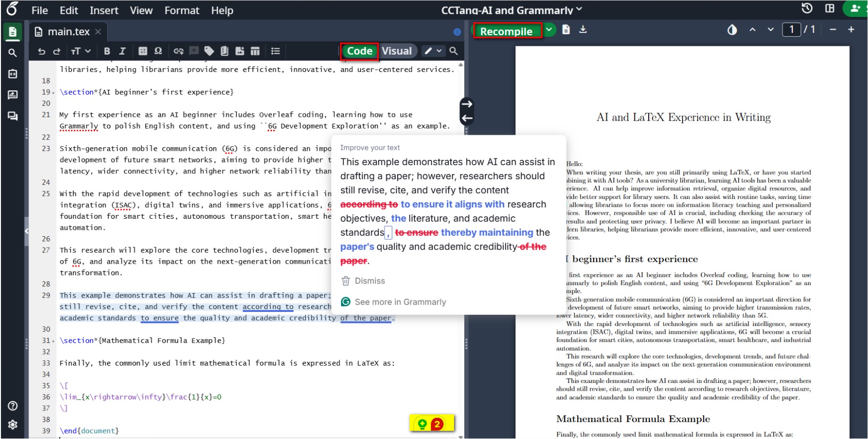868x439 pixels.
Task: Sync editor location to PDF arrow
Action: [466, 104]
